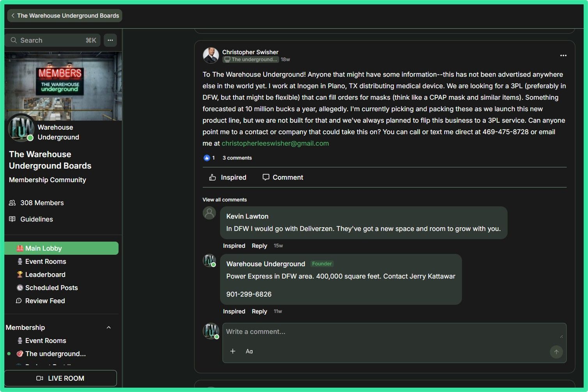This screenshot has height=392, width=588.
Task: View all comments on the post
Action: point(225,200)
